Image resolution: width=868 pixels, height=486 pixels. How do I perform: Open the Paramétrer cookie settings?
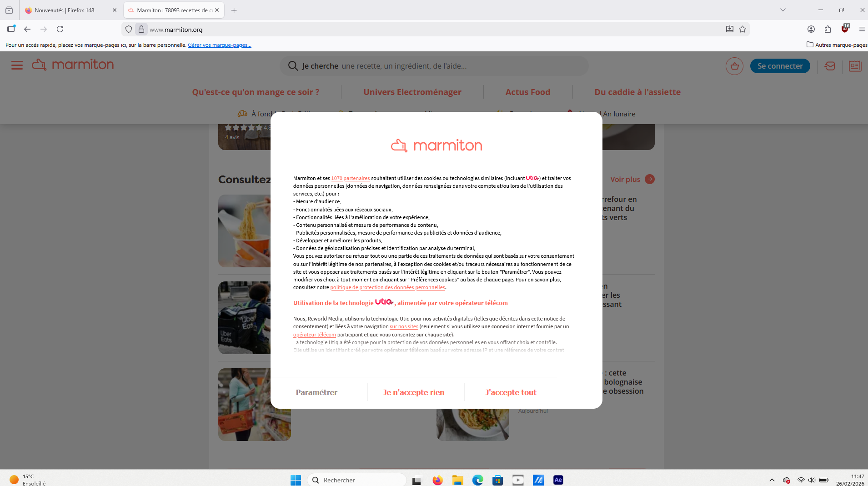click(316, 392)
